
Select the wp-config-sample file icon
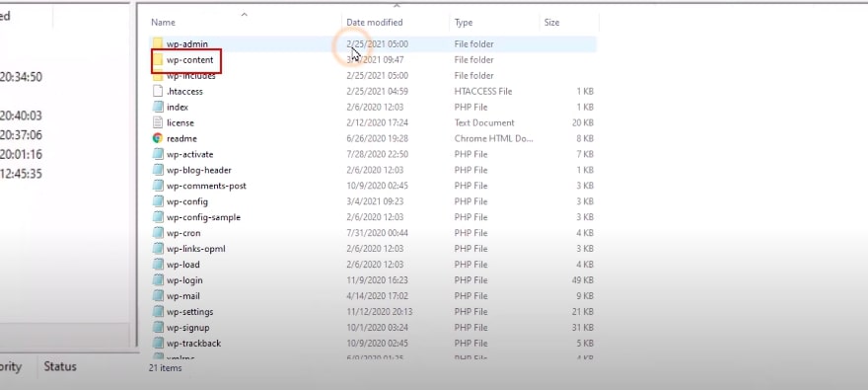coord(158,217)
